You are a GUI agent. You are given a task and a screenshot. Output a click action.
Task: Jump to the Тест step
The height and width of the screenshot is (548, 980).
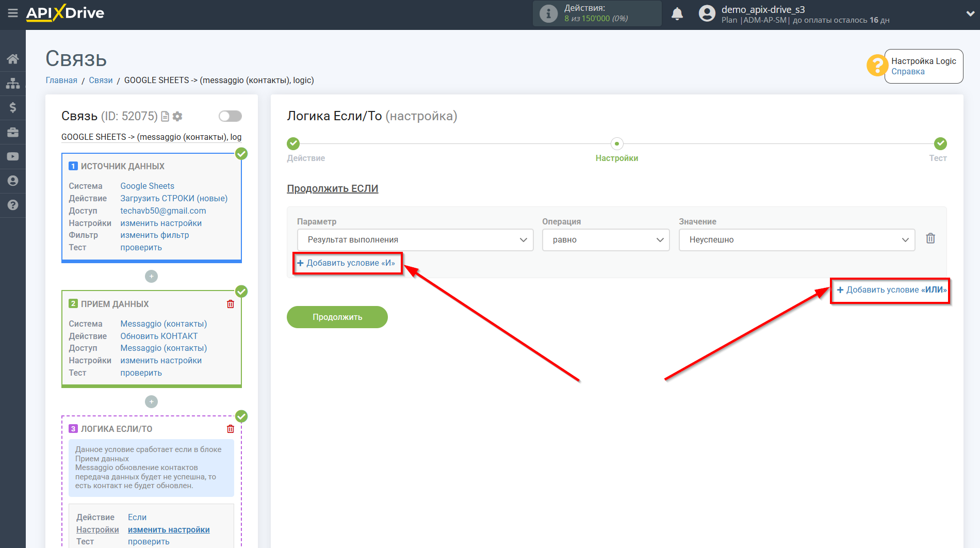(x=940, y=144)
